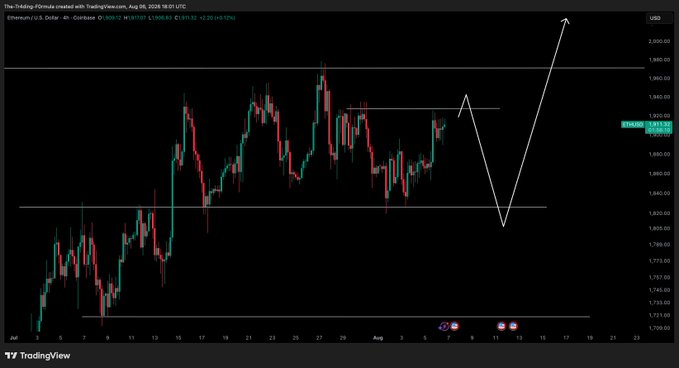Click the header caption mentioning TradingView.com
The image size is (679, 368).
(x=95, y=6)
